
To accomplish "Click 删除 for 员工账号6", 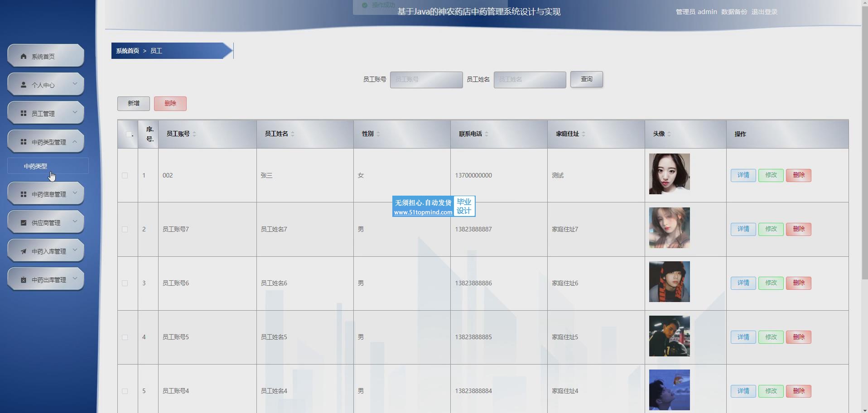I will tap(799, 283).
